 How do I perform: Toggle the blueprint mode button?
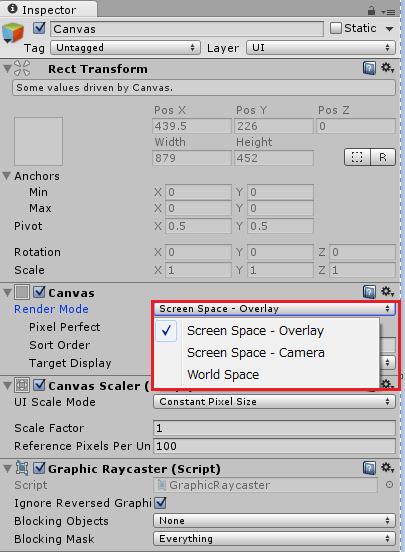pyautogui.click(x=357, y=157)
